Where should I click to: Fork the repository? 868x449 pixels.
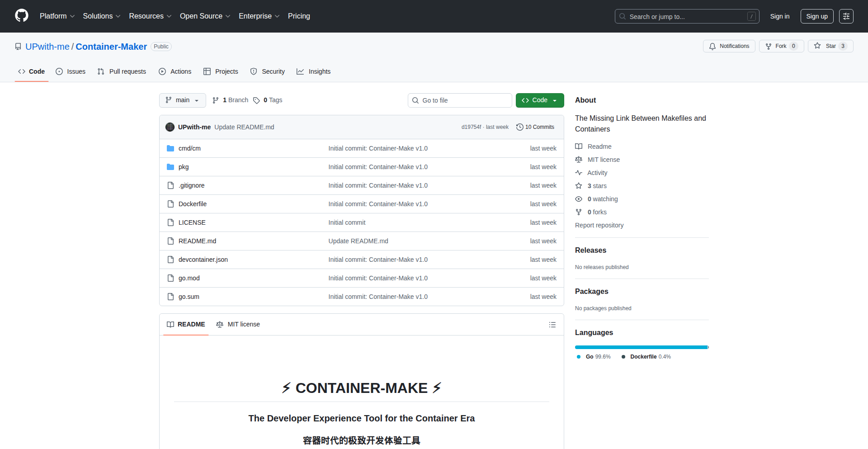pyautogui.click(x=781, y=46)
